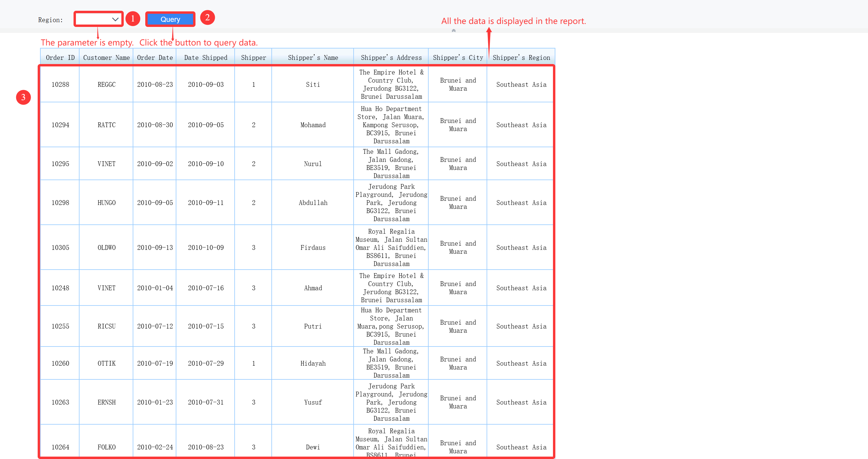The image size is (868, 459).
Task: Click shipper name cell Hidayah
Action: (313, 364)
